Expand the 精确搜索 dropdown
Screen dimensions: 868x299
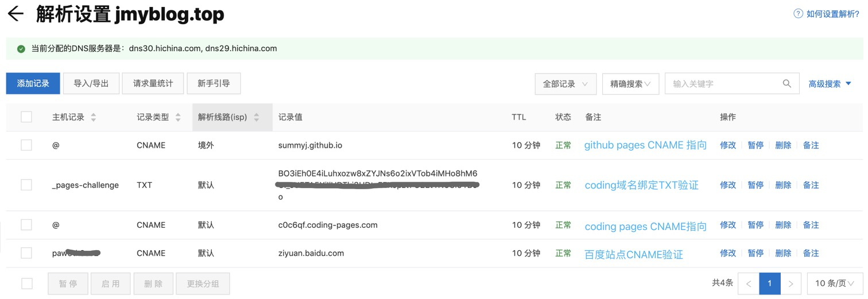pos(630,83)
